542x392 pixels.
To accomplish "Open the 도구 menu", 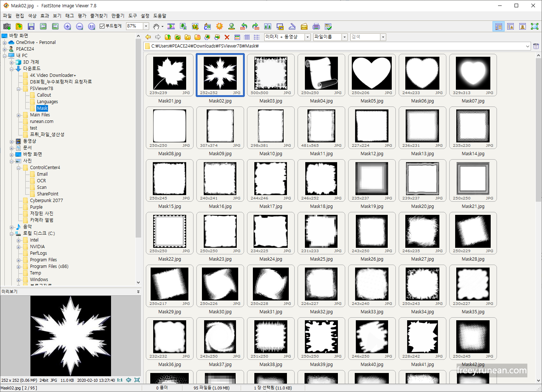I will (x=133, y=16).
